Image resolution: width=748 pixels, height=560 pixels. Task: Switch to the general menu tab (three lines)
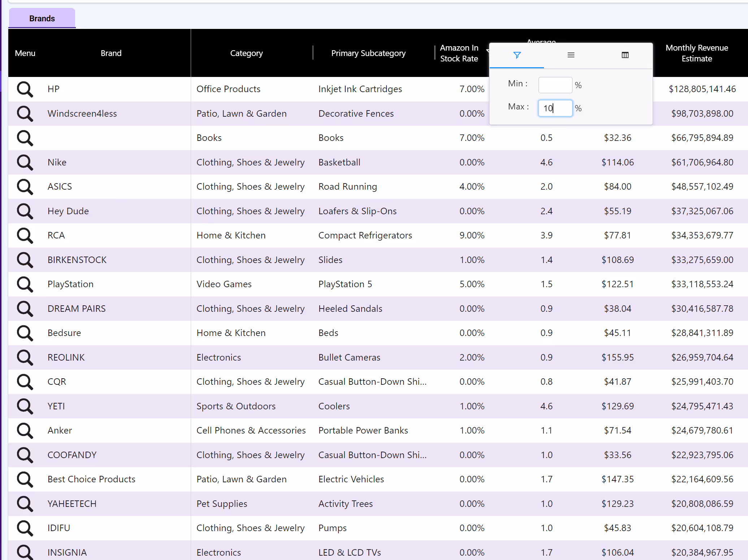(571, 55)
